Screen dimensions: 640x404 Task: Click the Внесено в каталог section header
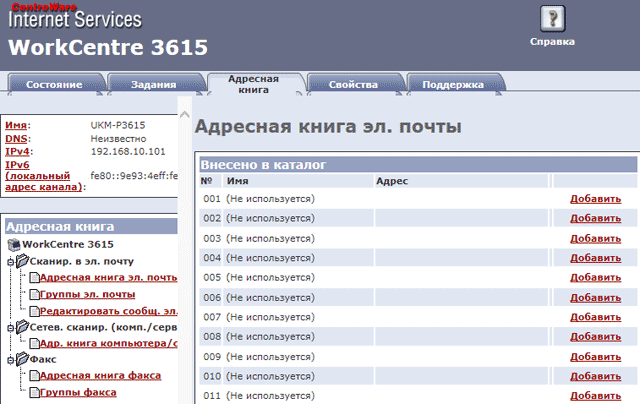(x=418, y=165)
